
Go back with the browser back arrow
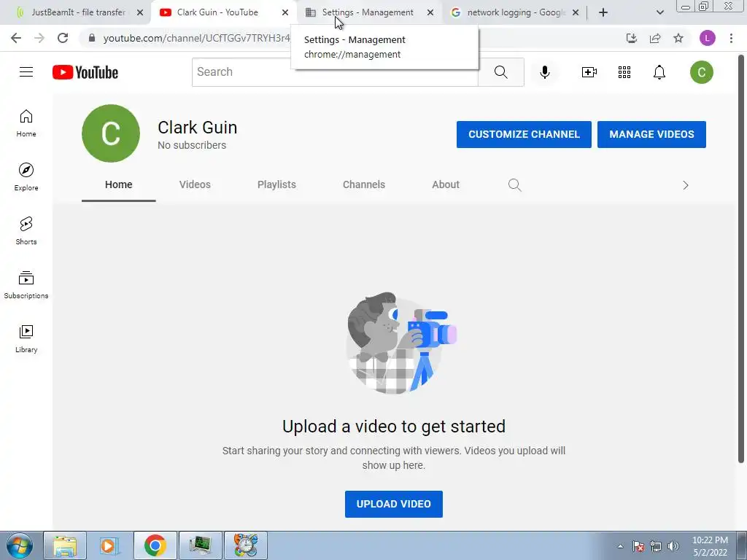click(x=16, y=38)
